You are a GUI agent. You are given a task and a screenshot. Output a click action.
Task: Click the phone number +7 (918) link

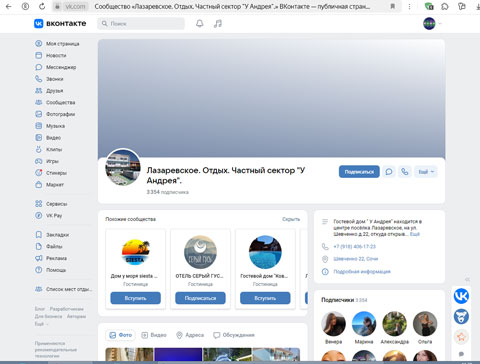(x=355, y=247)
